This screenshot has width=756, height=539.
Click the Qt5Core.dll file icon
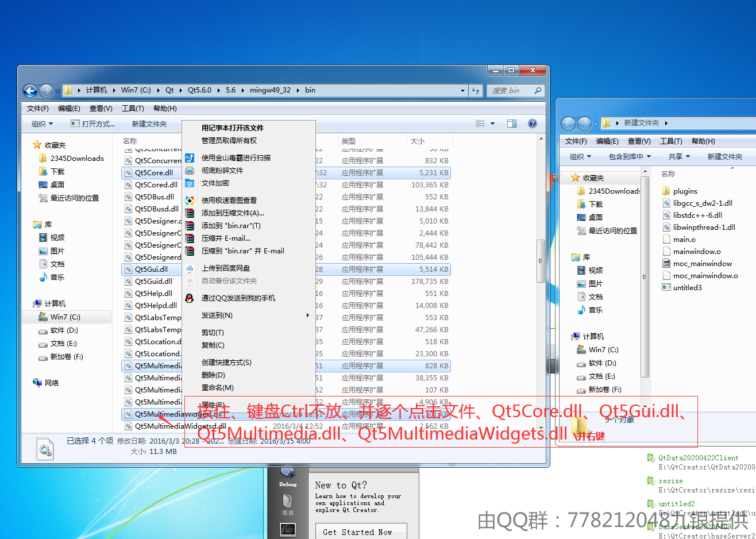[x=129, y=172]
